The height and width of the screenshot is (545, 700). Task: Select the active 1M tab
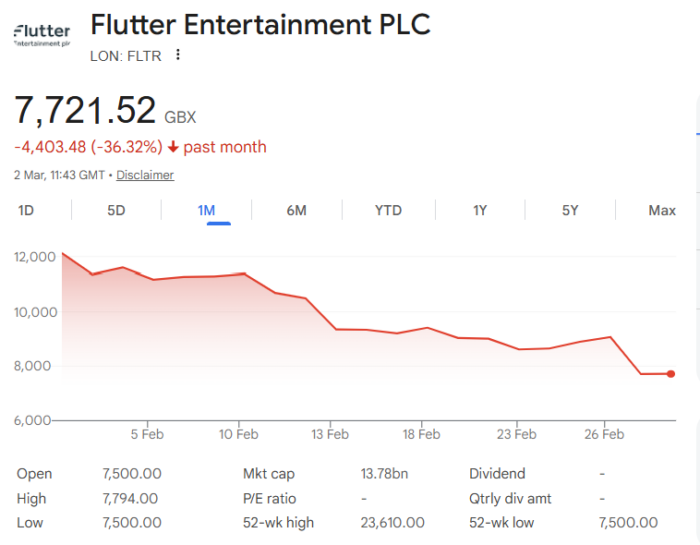click(207, 210)
